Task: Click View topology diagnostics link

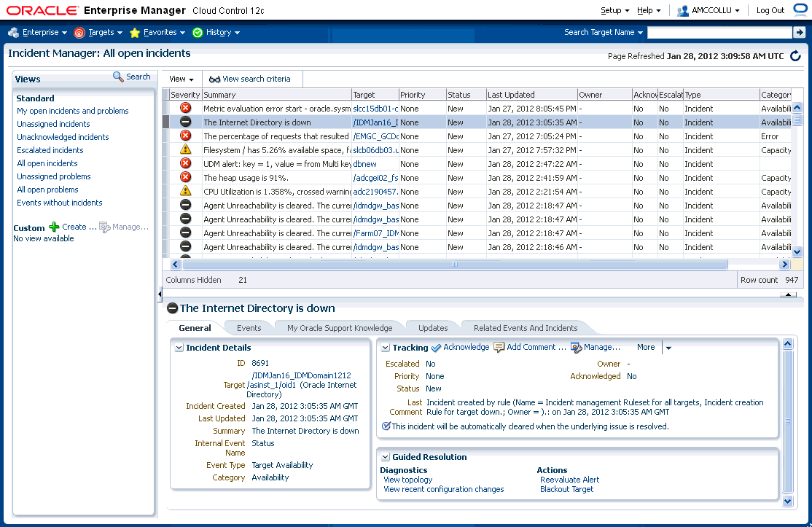Action: pyautogui.click(x=408, y=480)
